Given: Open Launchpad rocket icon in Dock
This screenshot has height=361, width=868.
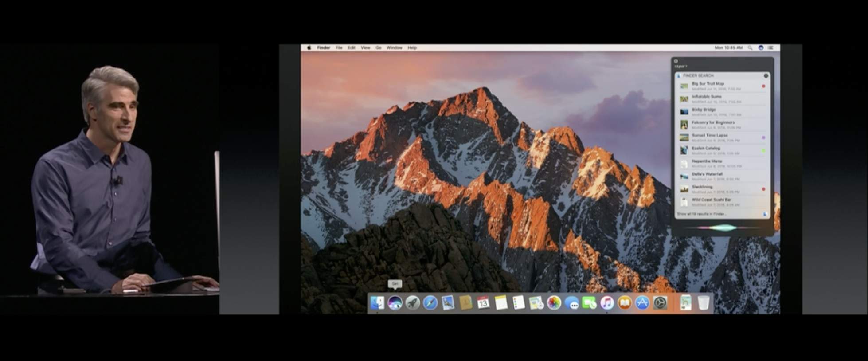Looking at the screenshot, I should (x=412, y=303).
